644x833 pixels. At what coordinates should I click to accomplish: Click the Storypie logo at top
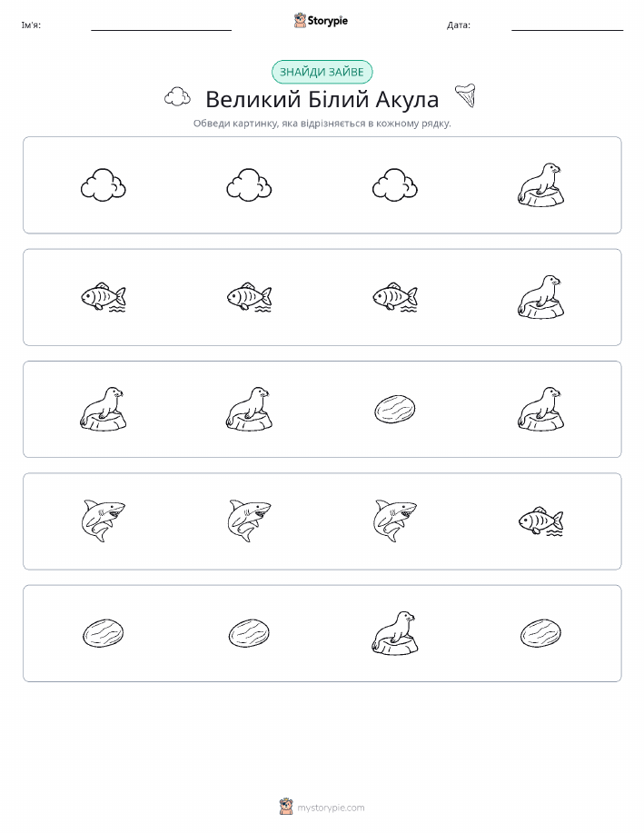tap(321, 21)
